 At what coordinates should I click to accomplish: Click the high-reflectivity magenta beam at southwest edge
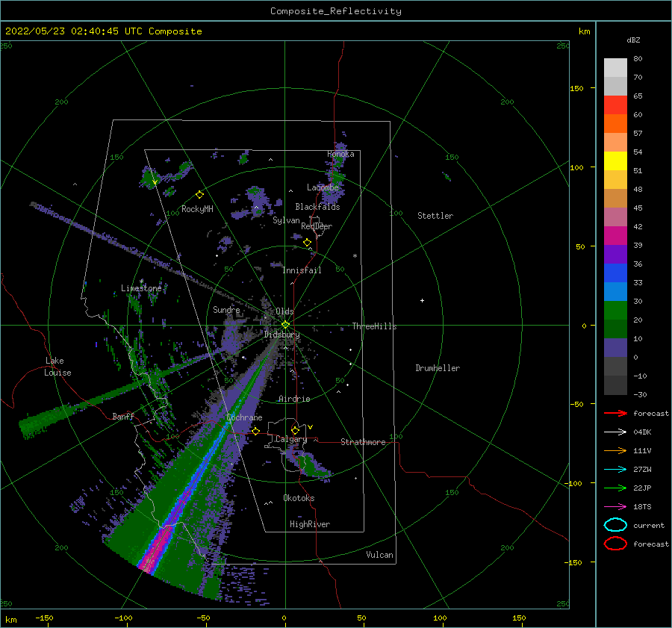click(x=157, y=550)
